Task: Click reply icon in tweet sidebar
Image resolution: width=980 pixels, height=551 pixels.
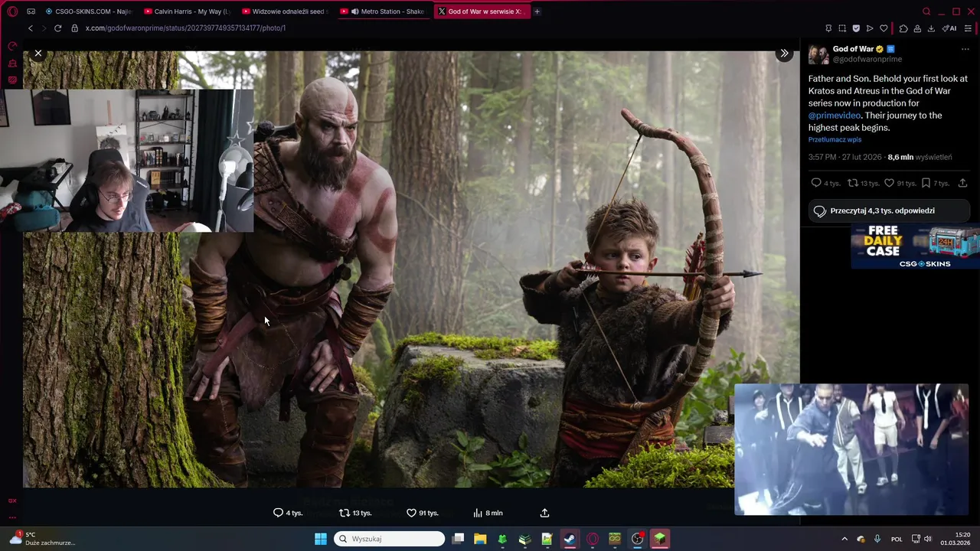Action: pyautogui.click(x=815, y=183)
